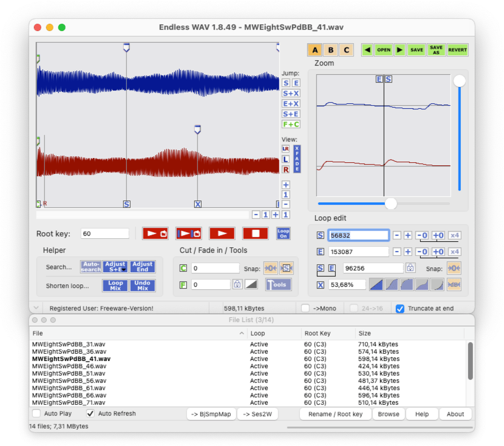Stop playback with the red stop button
The height and width of the screenshot is (446, 504).
click(256, 233)
